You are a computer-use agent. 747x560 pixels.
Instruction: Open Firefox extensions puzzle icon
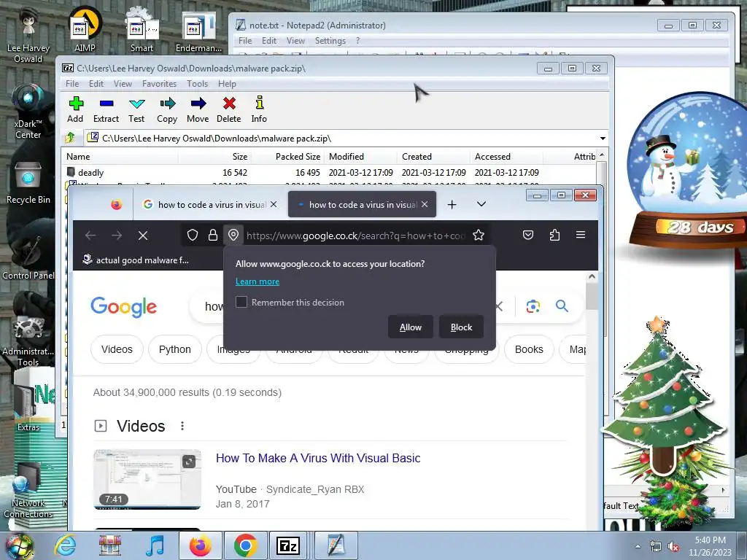tap(554, 236)
